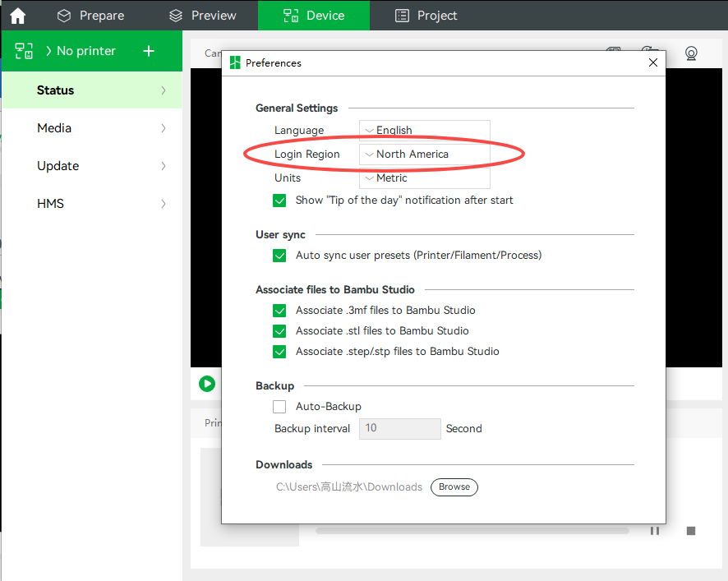
Task: Click the printer device icon in sidebar header
Action: tap(24, 51)
